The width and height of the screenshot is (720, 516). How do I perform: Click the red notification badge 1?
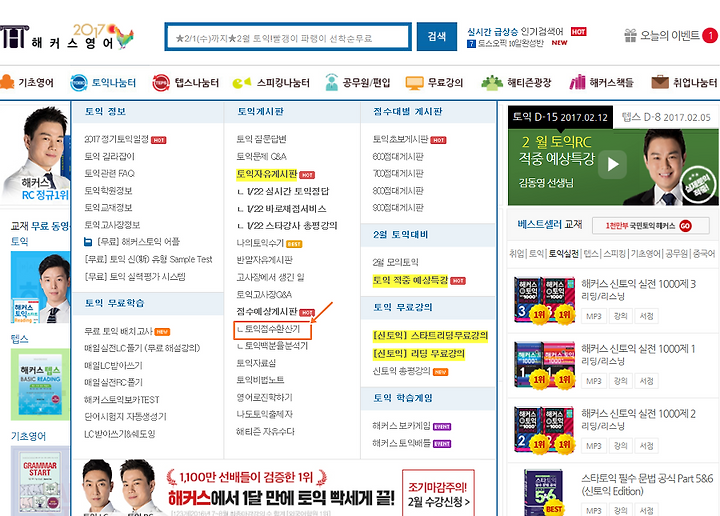tap(710, 35)
